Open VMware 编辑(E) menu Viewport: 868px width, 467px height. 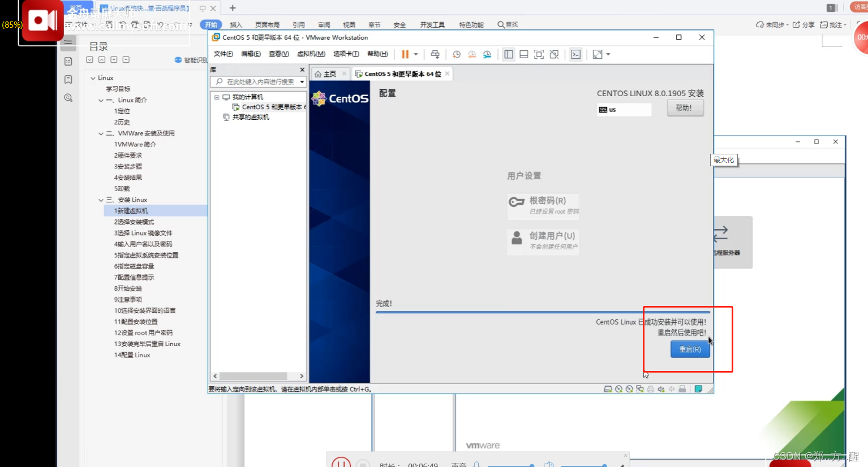(251, 54)
